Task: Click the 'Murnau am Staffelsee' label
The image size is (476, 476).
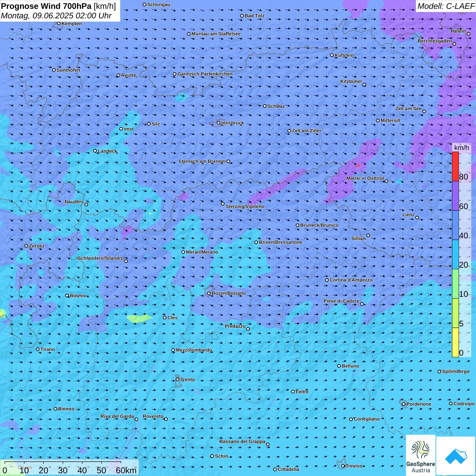Action: pyautogui.click(x=216, y=34)
